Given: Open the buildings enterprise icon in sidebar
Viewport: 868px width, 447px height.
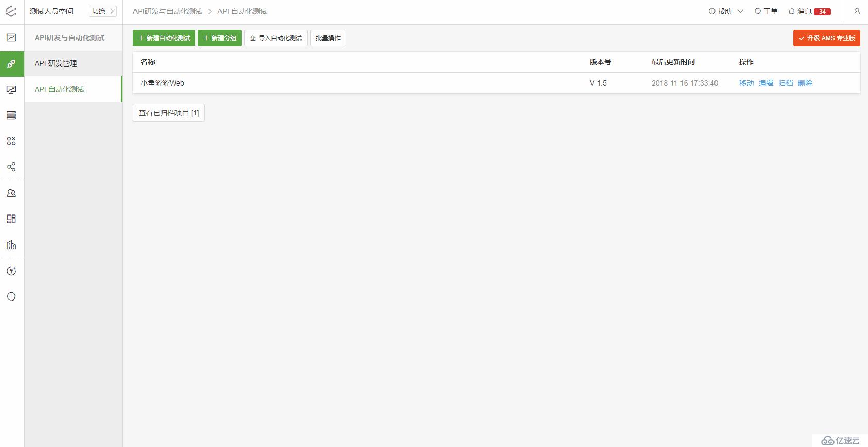Looking at the screenshot, I should (x=11, y=245).
